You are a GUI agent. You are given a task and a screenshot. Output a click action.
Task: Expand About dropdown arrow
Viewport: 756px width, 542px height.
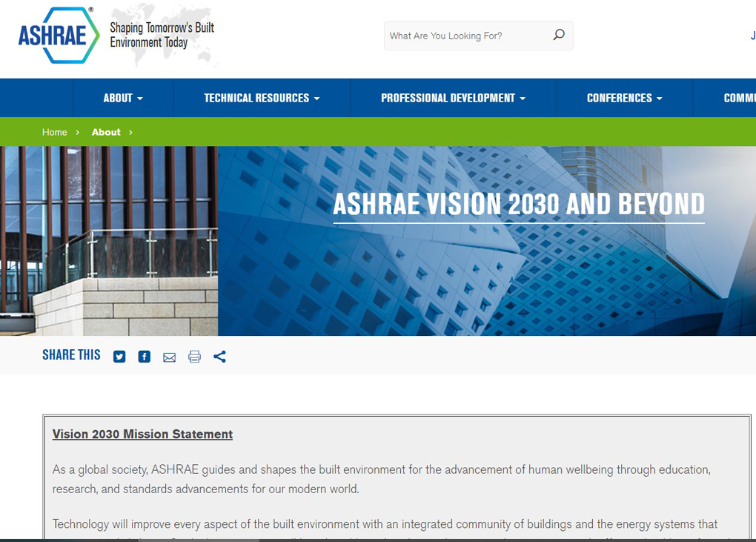tap(140, 99)
